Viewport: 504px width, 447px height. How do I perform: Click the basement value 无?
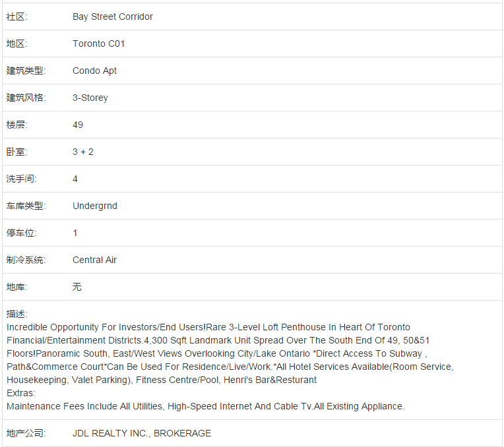[x=77, y=287]
